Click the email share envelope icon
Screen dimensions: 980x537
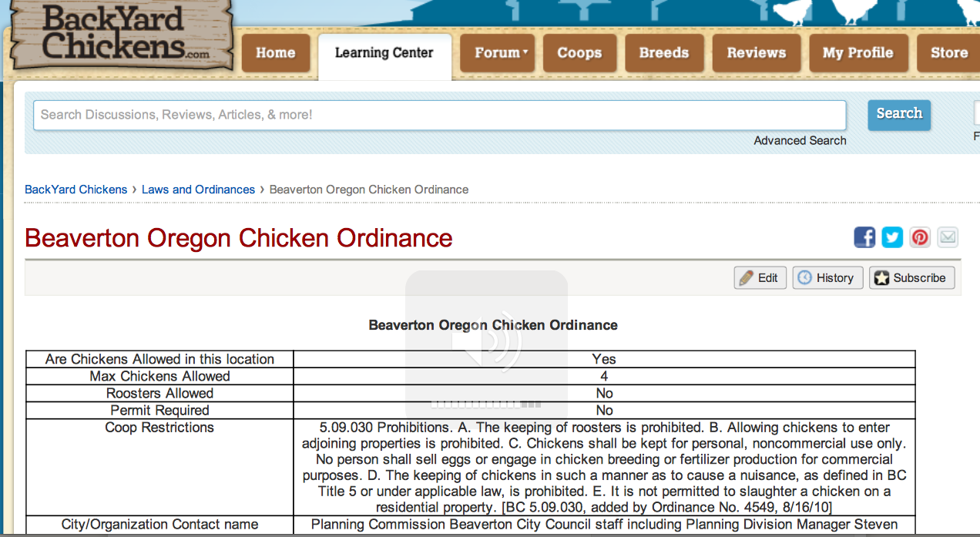pyautogui.click(x=948, y=237)
